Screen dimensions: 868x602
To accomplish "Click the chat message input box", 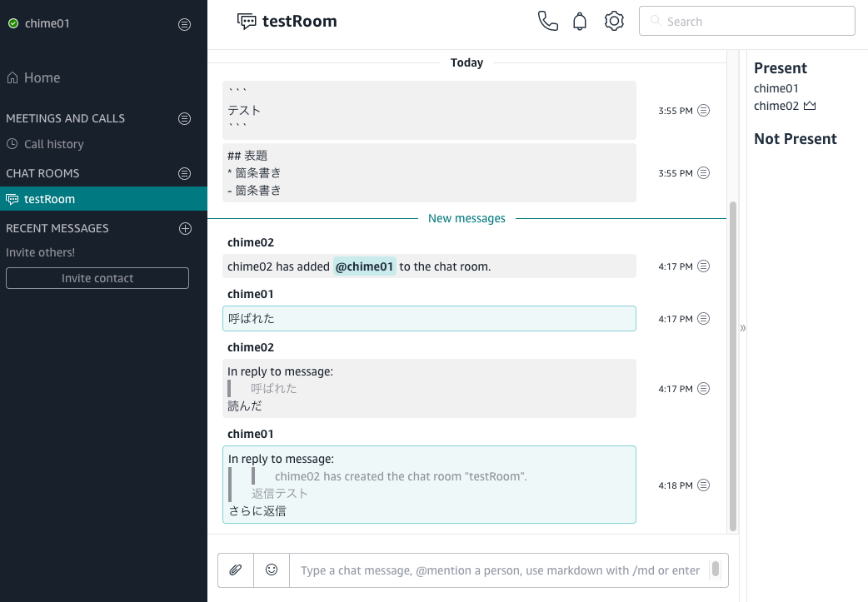I will click(500, 570).
